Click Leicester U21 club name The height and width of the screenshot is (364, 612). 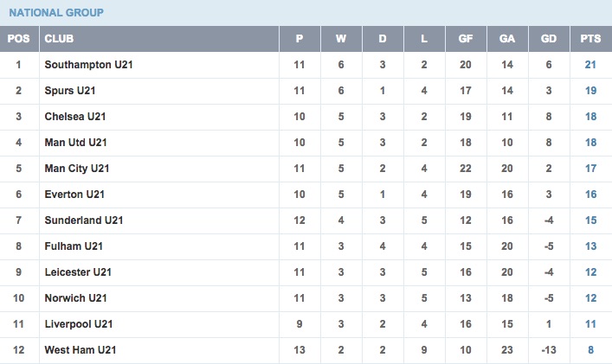point(78,272)
